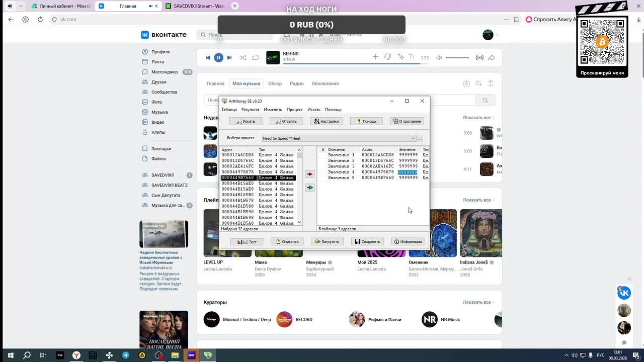
Task: Select address row 000044B15AE0 in results list
Action: pyautogui.click(x=258, y=184)
